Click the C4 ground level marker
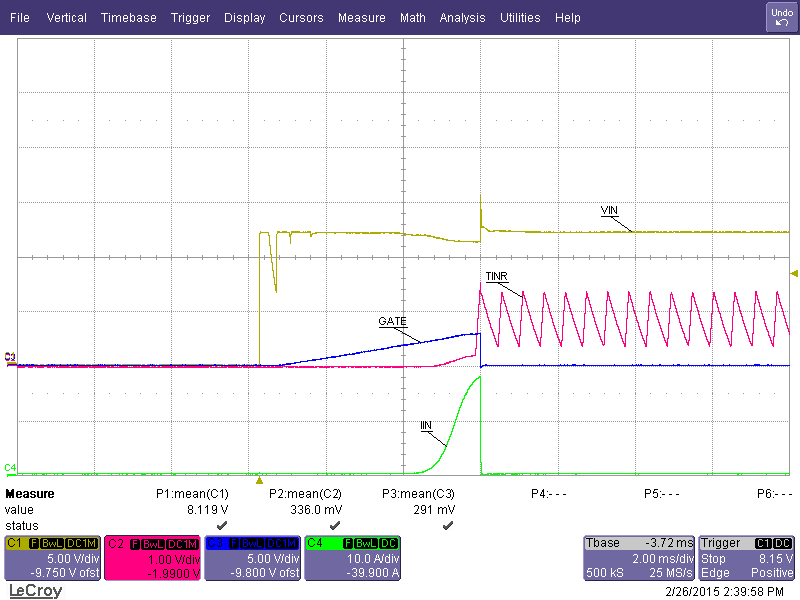This screenshot has width=800, height=600. [x=10, y=468]
